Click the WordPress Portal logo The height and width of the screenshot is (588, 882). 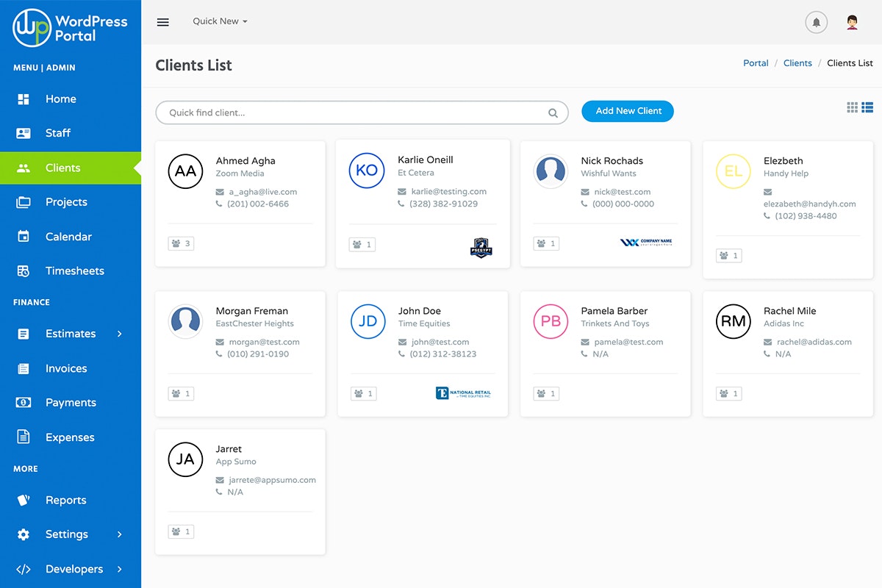71,28
